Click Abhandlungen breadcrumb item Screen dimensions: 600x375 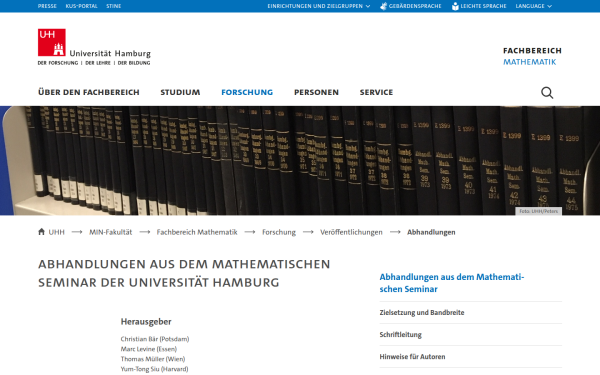coord(431,232)
